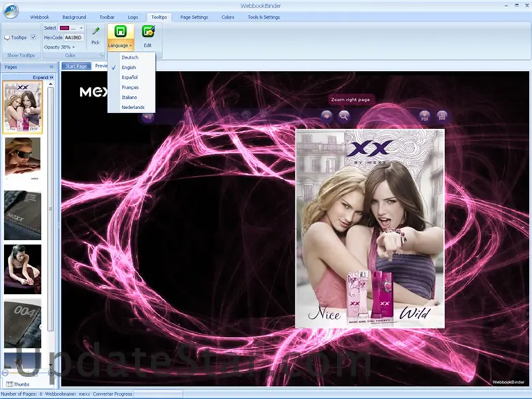Select English in the language list

pos(129,68)
